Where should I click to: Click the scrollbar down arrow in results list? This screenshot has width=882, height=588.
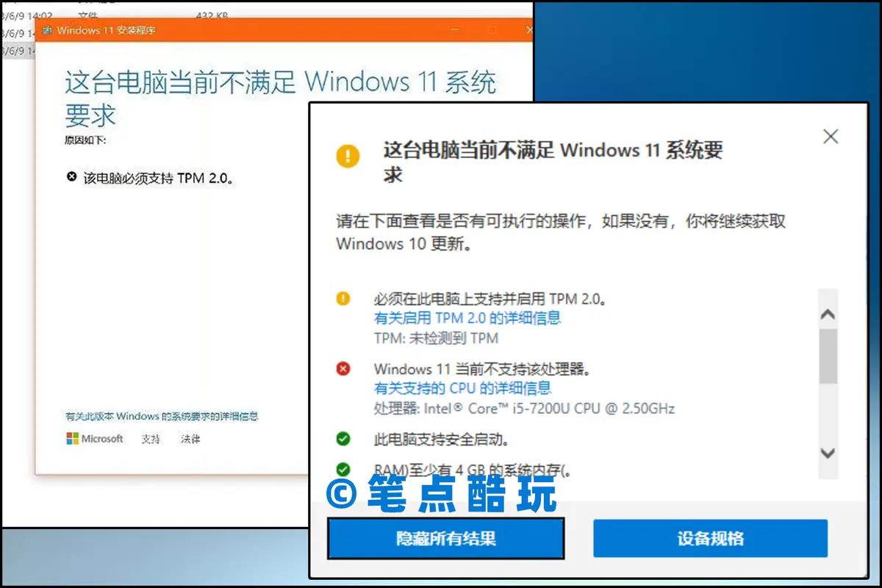[828, 453]
